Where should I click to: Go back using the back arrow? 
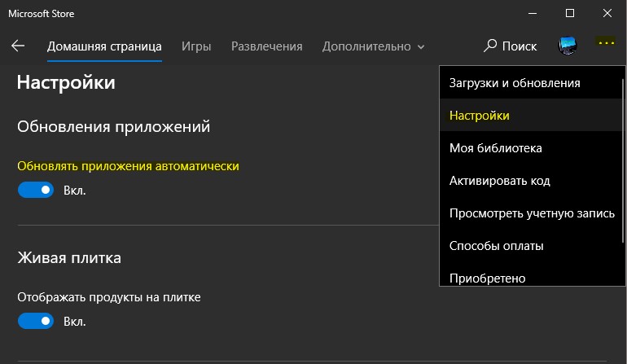click(x=18, y=46)
